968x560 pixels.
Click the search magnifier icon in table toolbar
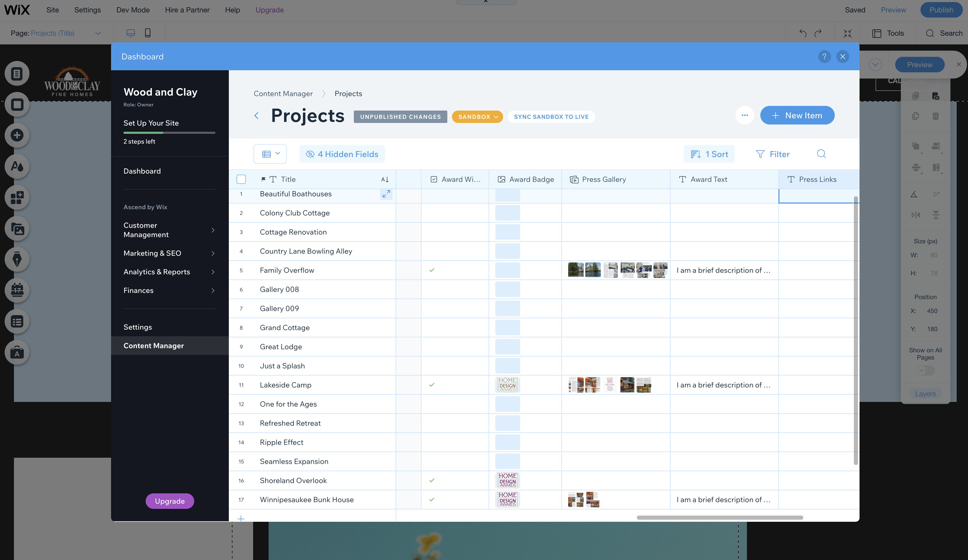(821, 154)
